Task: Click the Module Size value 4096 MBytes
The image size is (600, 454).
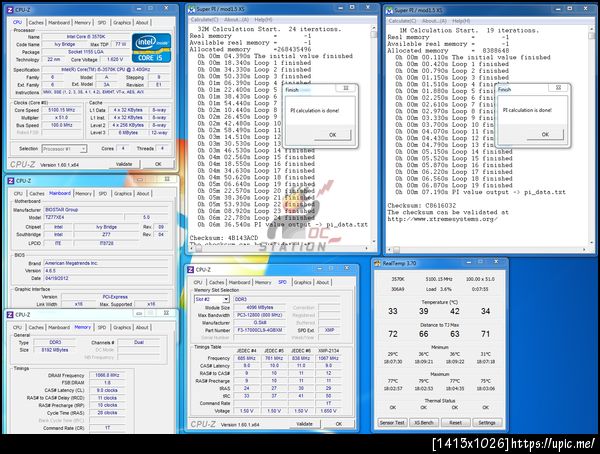Action: (x=260, y=307)
